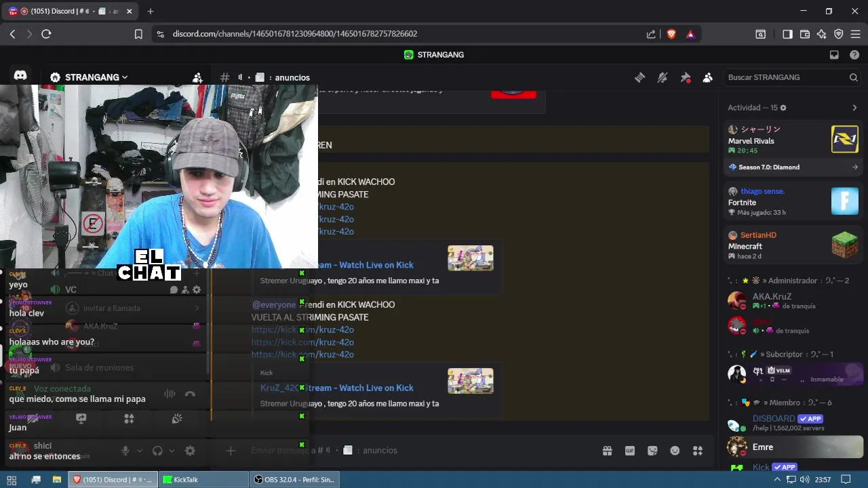Open microphone input options arrow

pos(140,451)
